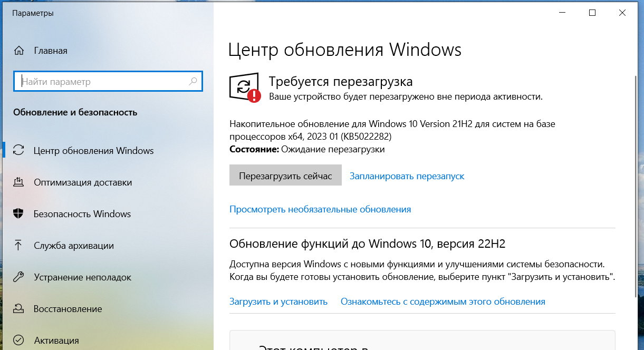
Task: Click the Troubleshoot wrench icon
Action: (x=18, y=277)
